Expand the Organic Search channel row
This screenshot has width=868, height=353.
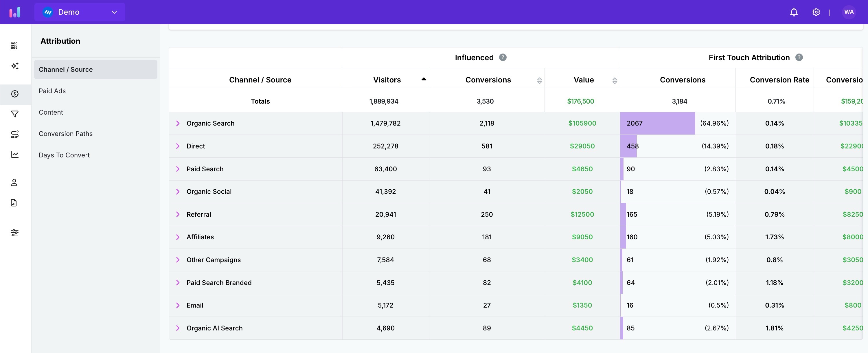178,123
